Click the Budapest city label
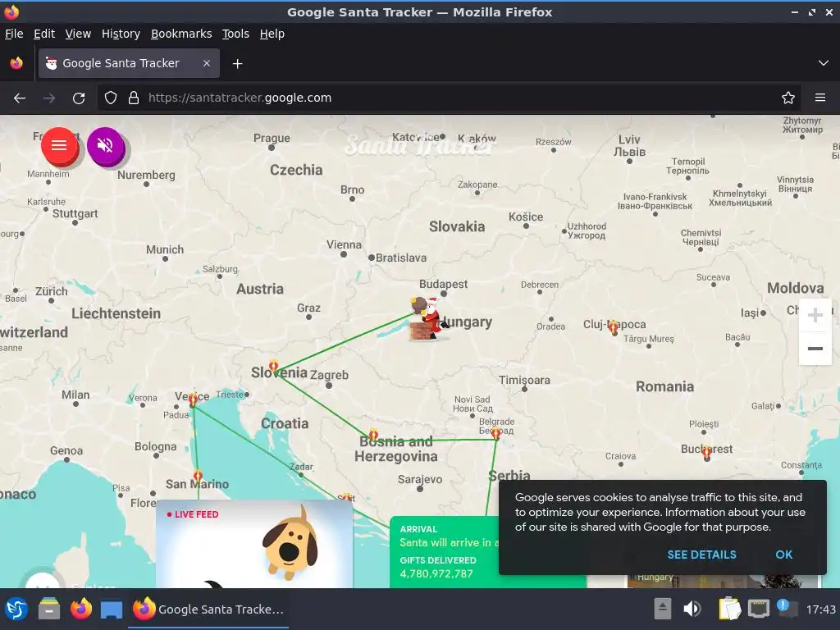The image size is (840, 630). pos(443,284)
